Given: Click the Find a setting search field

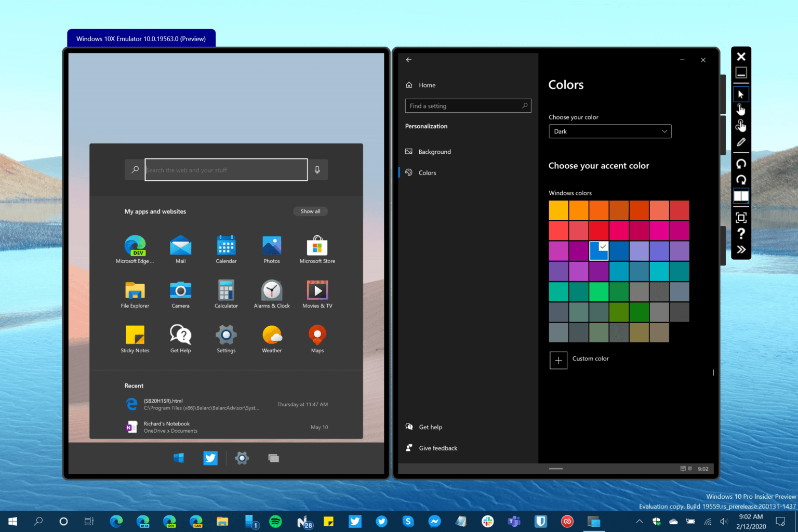Looking at the screenshot, I should tap(462, 105).
